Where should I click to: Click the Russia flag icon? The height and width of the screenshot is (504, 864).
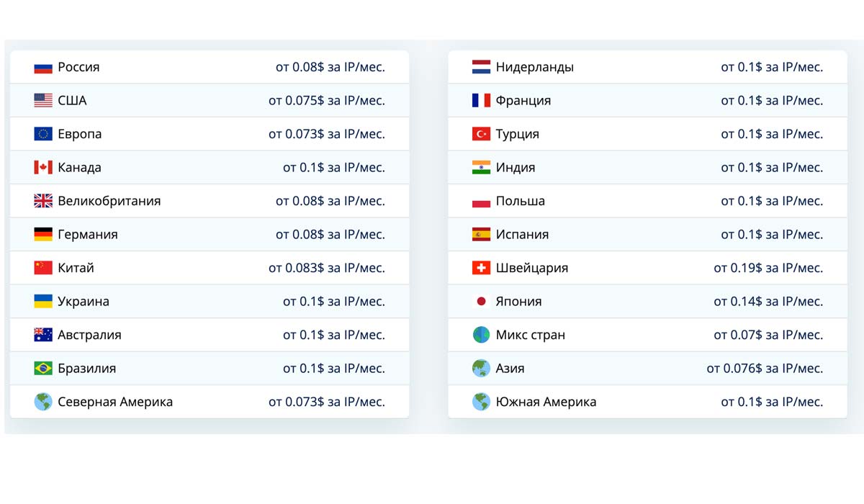click(x=43, y=68)
